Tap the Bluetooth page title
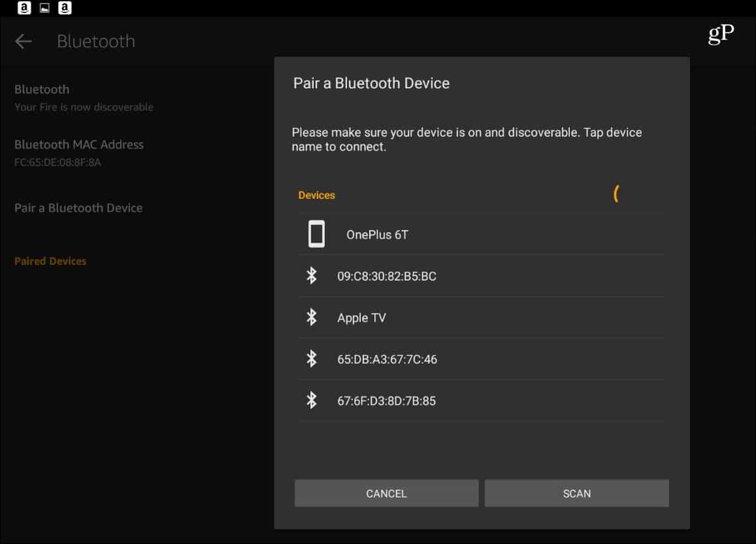 click(96, 41)
